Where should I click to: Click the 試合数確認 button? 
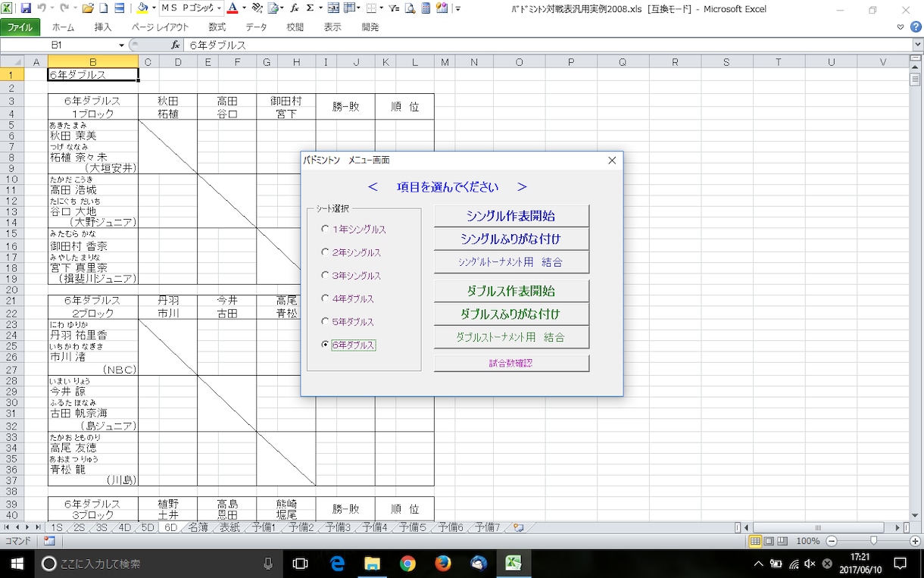click(x=511, y=364)
